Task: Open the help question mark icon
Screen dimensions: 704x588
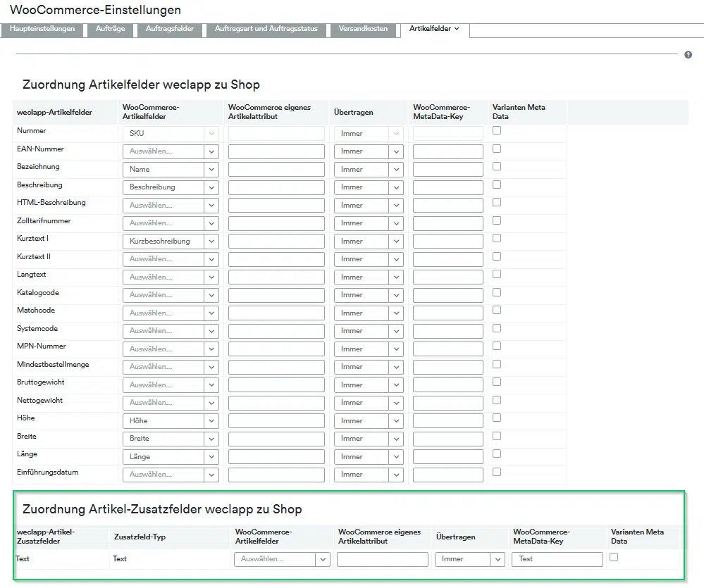Action: [688, 55]
